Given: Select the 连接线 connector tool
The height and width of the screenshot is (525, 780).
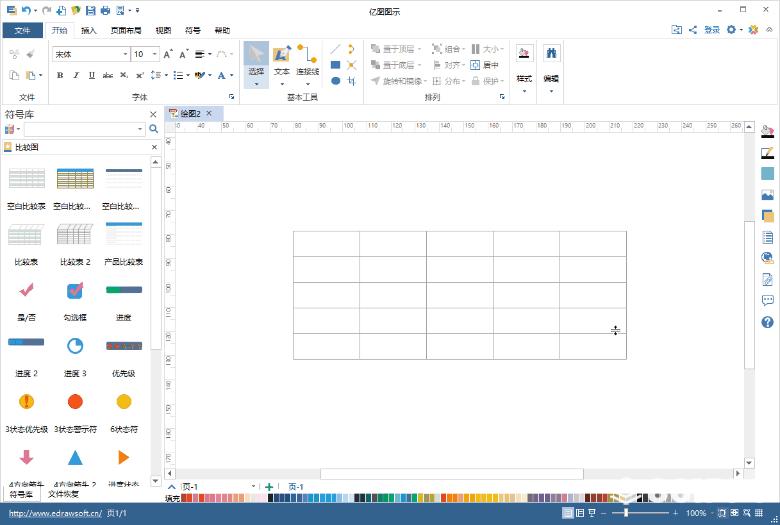Looking at the screenshot, I should [x=307, y=65].
